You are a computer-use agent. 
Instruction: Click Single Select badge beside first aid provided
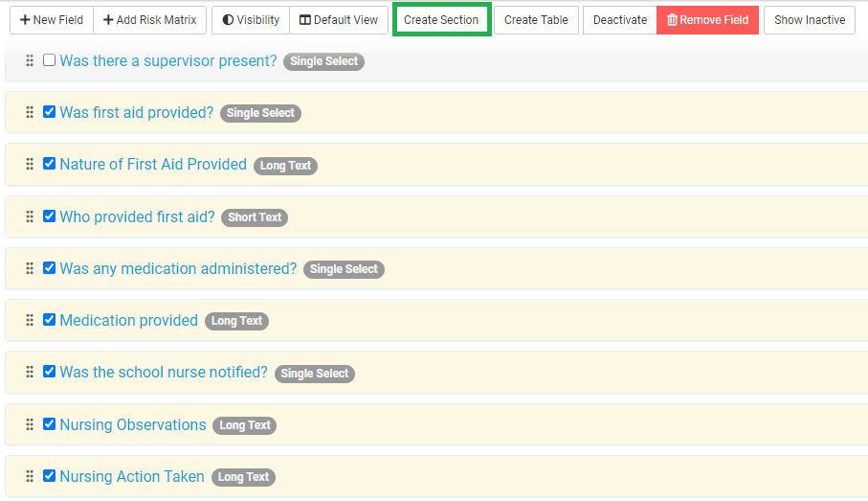260,113
